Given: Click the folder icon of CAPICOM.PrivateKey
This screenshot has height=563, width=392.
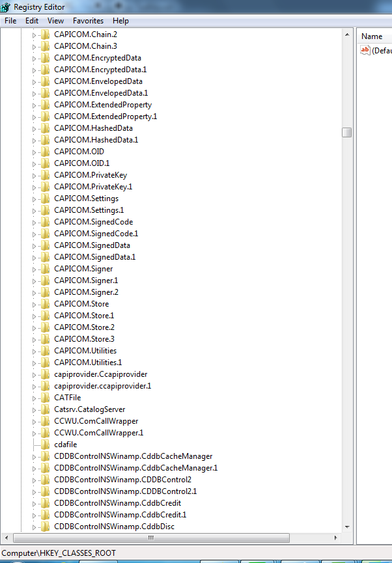Looking at the screenshot, I should [45, 175].
